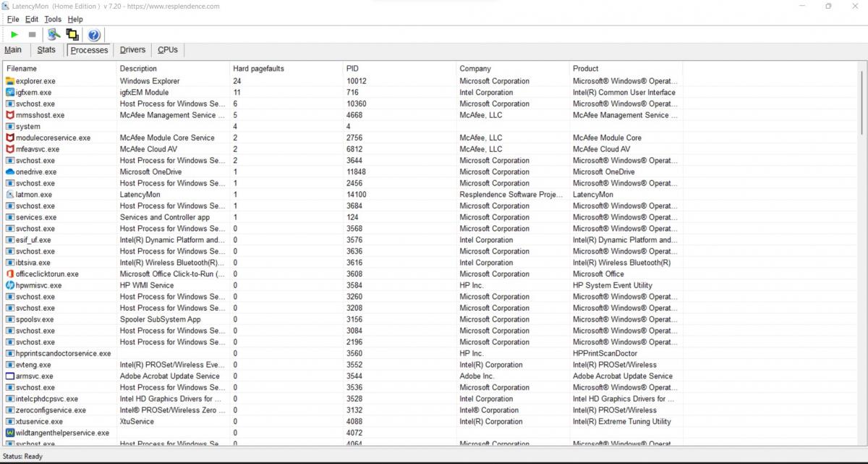Click the OneDrive cloud icon beside onedrive.exe

[10, 172]
